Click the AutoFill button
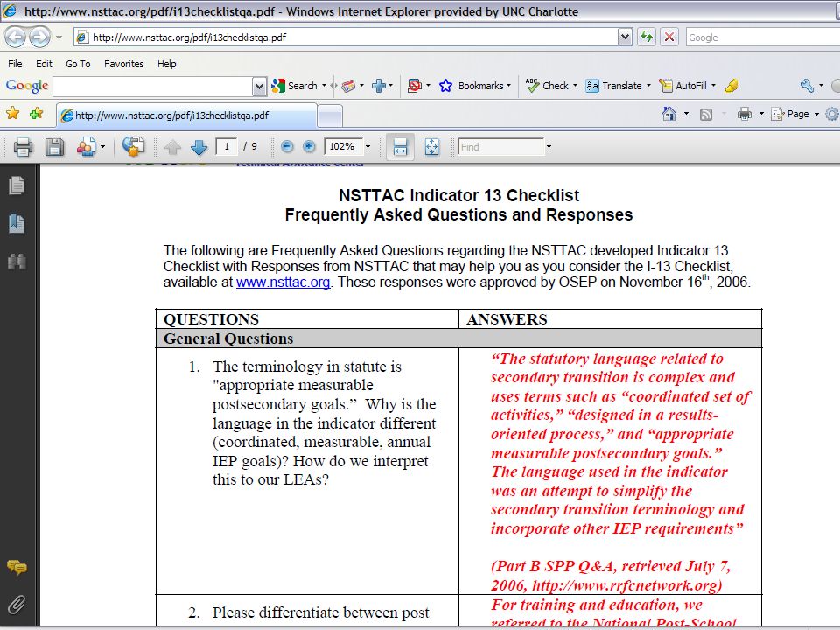 (x=683, y=86)
